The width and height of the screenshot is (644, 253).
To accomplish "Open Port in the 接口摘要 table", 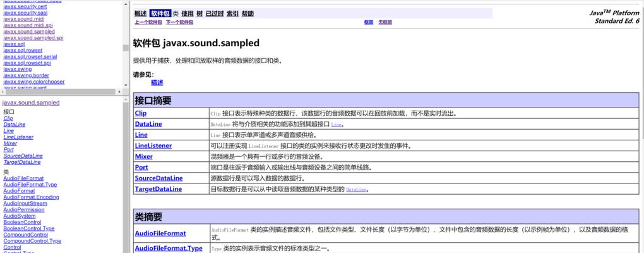I will (x=141, y=168).
